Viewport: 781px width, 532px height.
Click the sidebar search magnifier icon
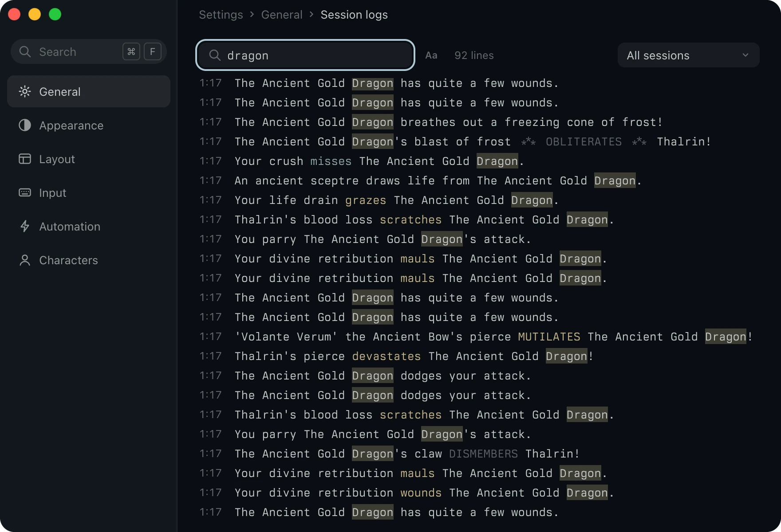coord(25,51)
